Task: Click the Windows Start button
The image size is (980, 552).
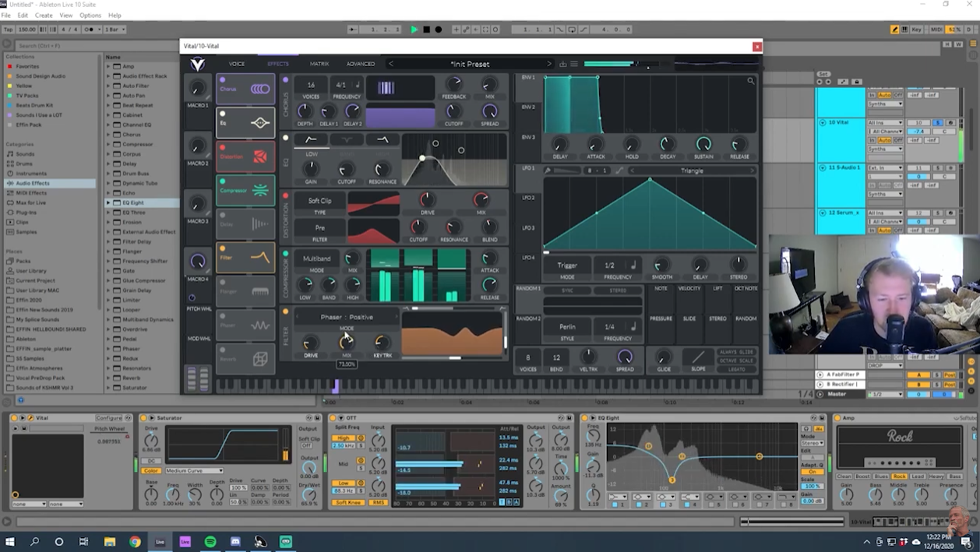Action: tap(9, 542)
